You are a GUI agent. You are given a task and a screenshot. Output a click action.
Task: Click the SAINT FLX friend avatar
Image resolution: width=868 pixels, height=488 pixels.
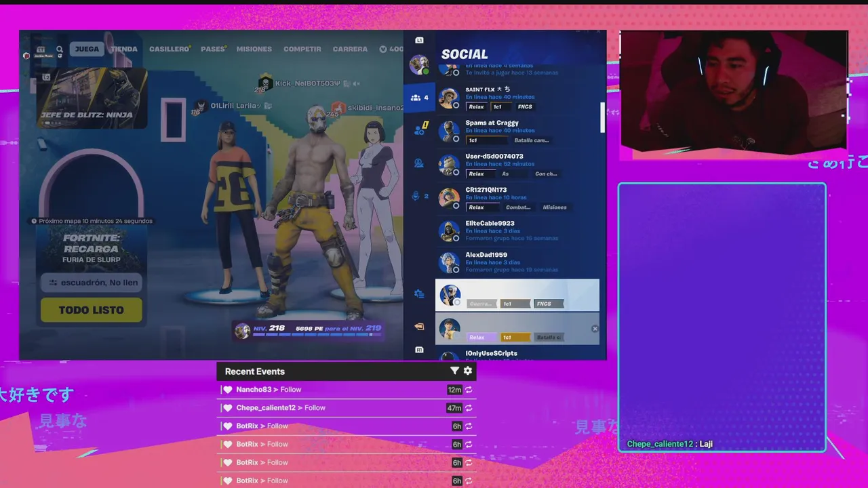click(x=449, y=98)
